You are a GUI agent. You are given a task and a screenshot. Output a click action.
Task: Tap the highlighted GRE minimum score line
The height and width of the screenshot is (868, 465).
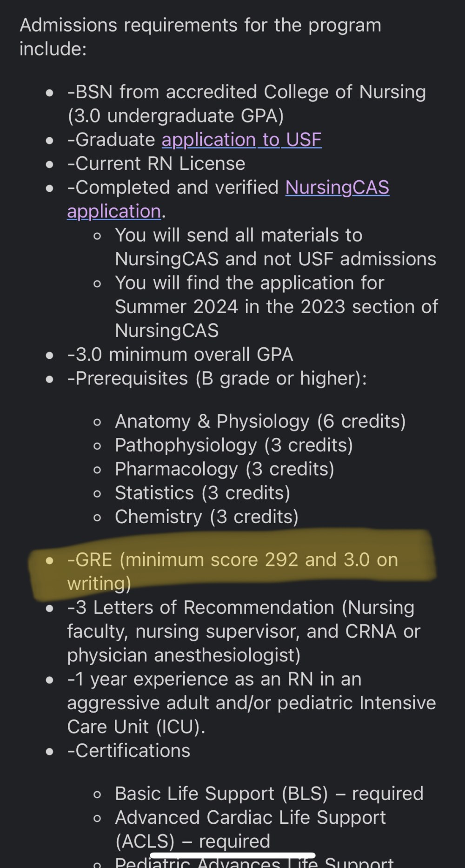pyautogui.click(x=232, y=571)
